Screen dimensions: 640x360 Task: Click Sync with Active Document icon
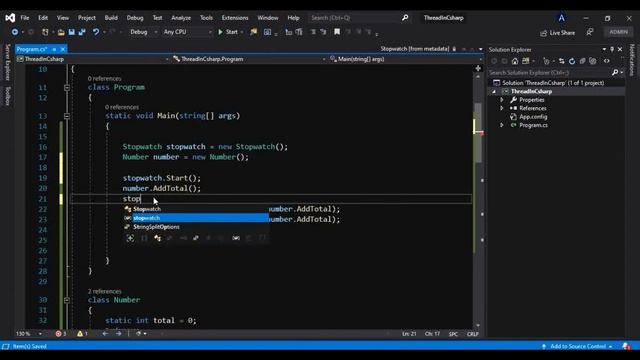tap(562, 61)
